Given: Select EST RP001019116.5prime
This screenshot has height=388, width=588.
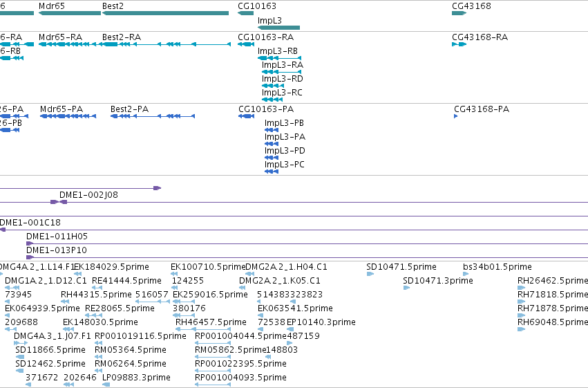Looking at the screenshot, I should [99, 343].
